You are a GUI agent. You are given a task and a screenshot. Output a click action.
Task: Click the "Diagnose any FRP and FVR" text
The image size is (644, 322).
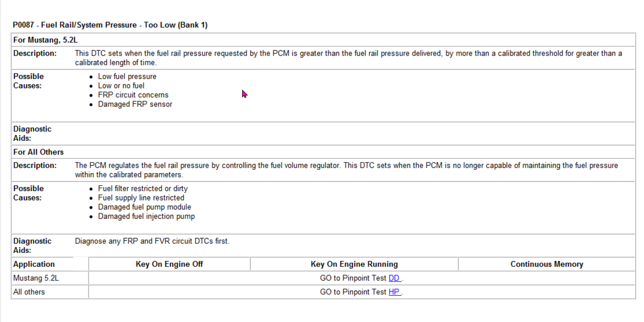point(152,241)
